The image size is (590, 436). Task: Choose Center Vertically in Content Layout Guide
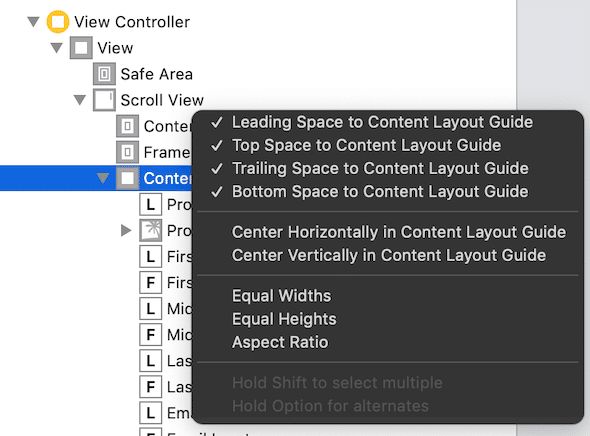pyautogui.click(x=388, y=255)
